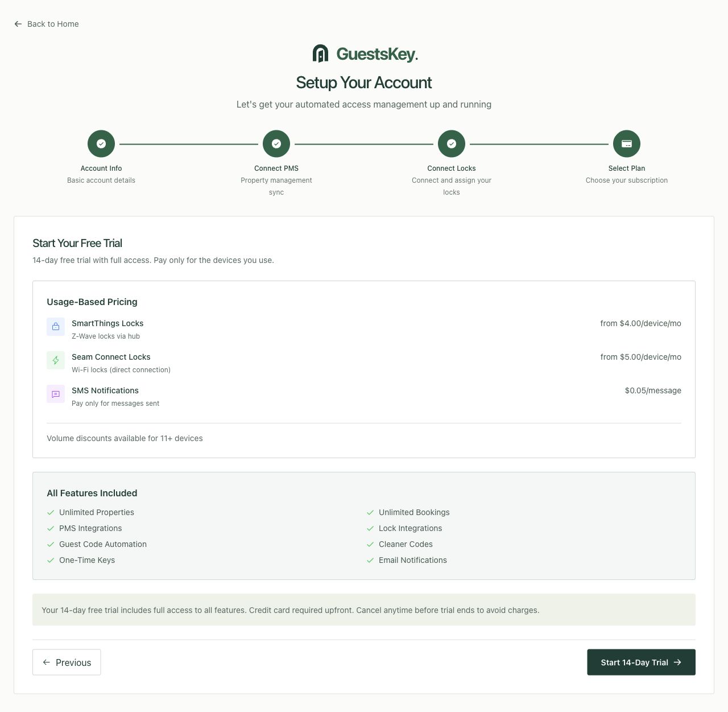Select the Select Plan step label

click(x=627, y=168)
